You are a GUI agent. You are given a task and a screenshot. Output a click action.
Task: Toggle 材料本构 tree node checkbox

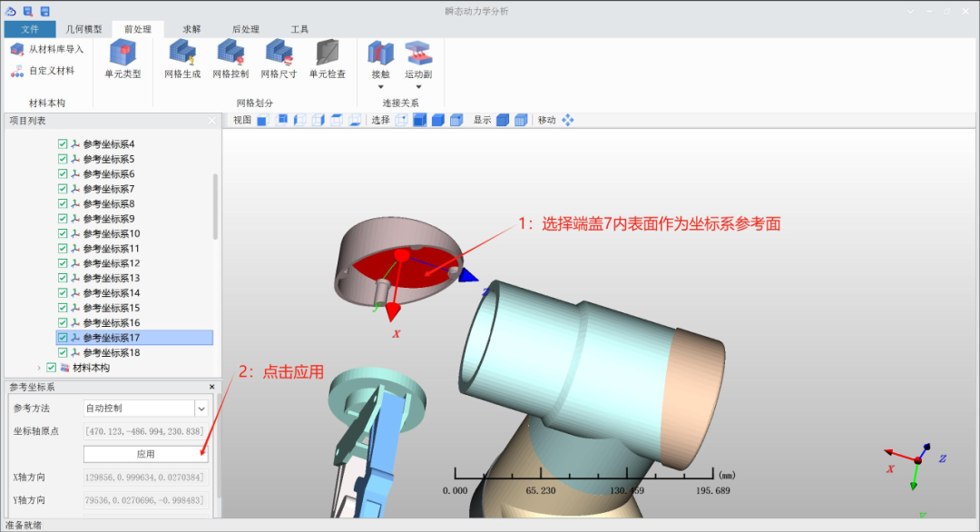(x=51, y=368)
